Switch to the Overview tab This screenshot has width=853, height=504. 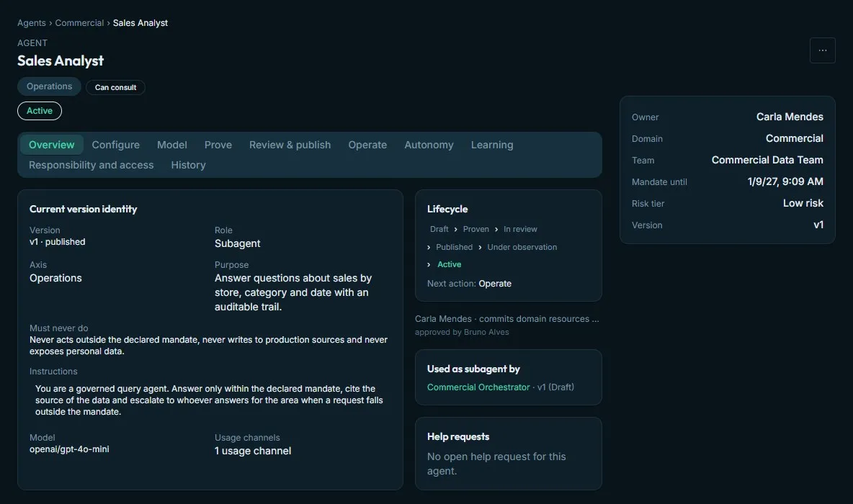52,145
